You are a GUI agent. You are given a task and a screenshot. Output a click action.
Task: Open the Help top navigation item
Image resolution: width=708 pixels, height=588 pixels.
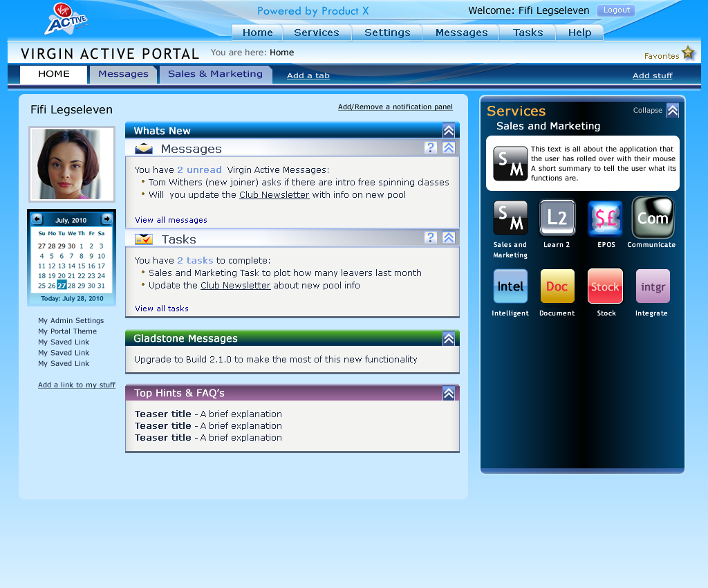580,33
